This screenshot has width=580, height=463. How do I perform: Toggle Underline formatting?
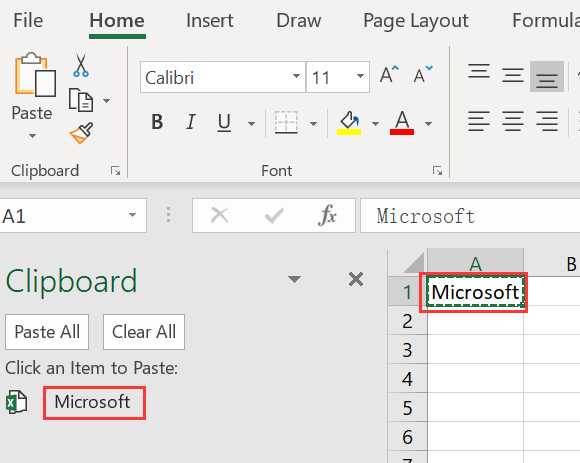pos(224,122)
